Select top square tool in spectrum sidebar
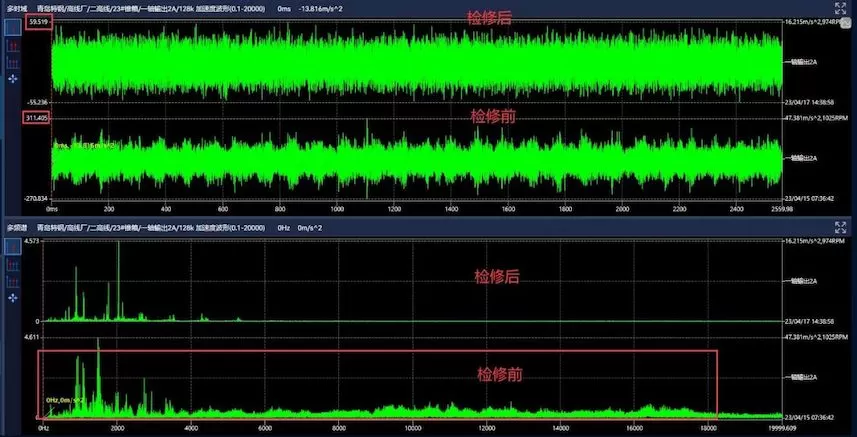Viewport: 857px width, 437px height. point(13,248)
